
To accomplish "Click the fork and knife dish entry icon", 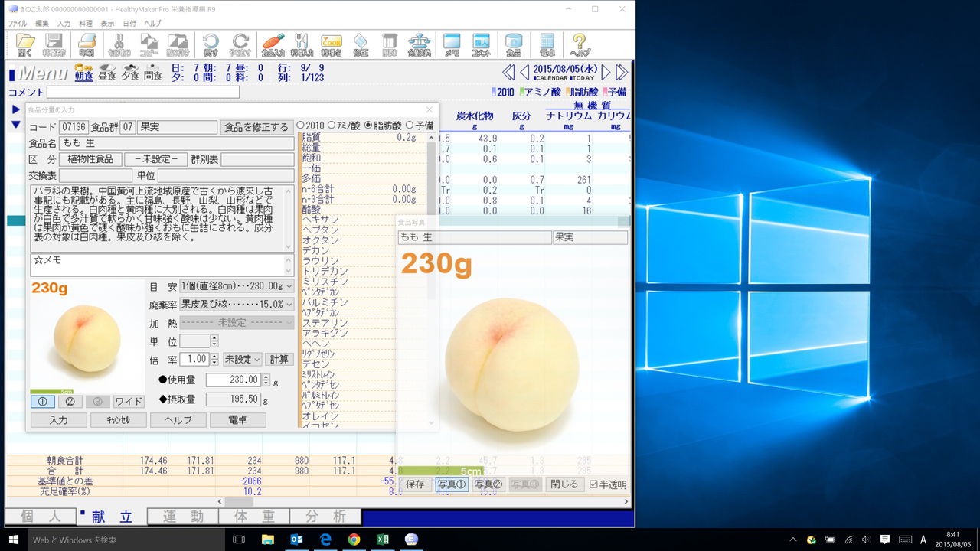I will 302,45.
